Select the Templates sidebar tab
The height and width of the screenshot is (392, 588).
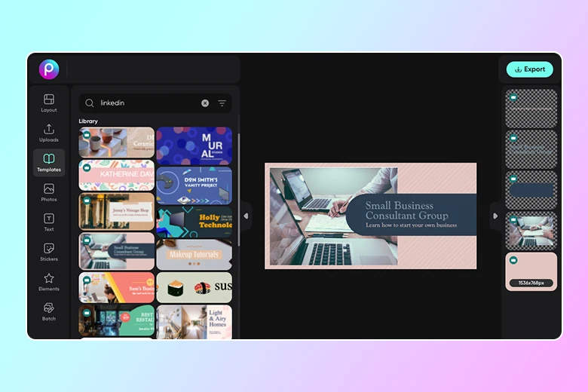click(x=49, y=163)
